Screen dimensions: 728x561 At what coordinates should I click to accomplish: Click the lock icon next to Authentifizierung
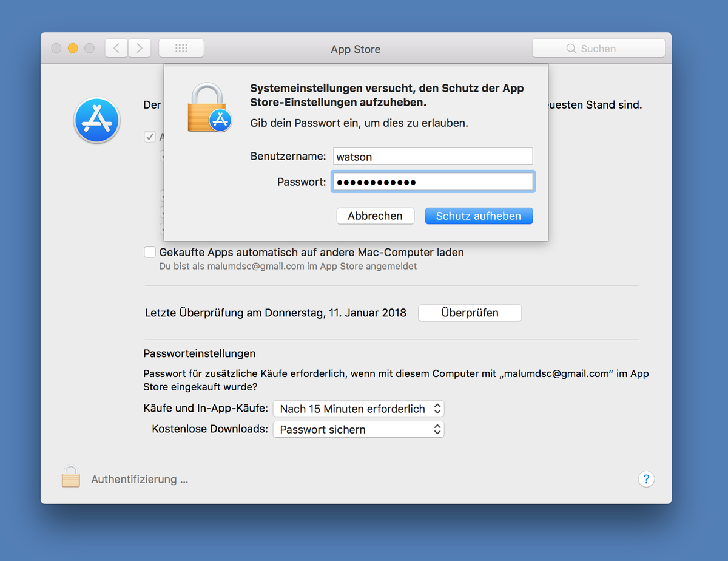tap(71, 477)
